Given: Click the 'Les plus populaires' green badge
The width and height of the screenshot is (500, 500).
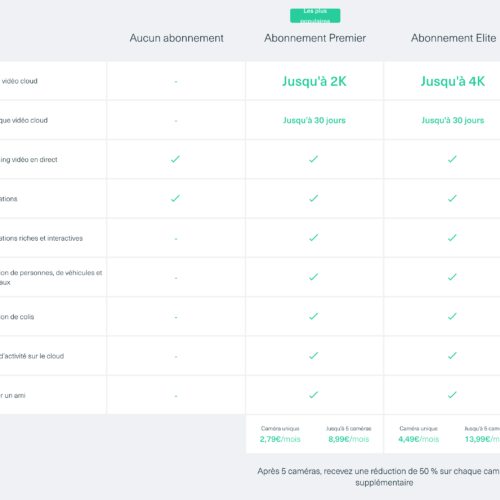Looking at the screenshot, I should point(315,16).
